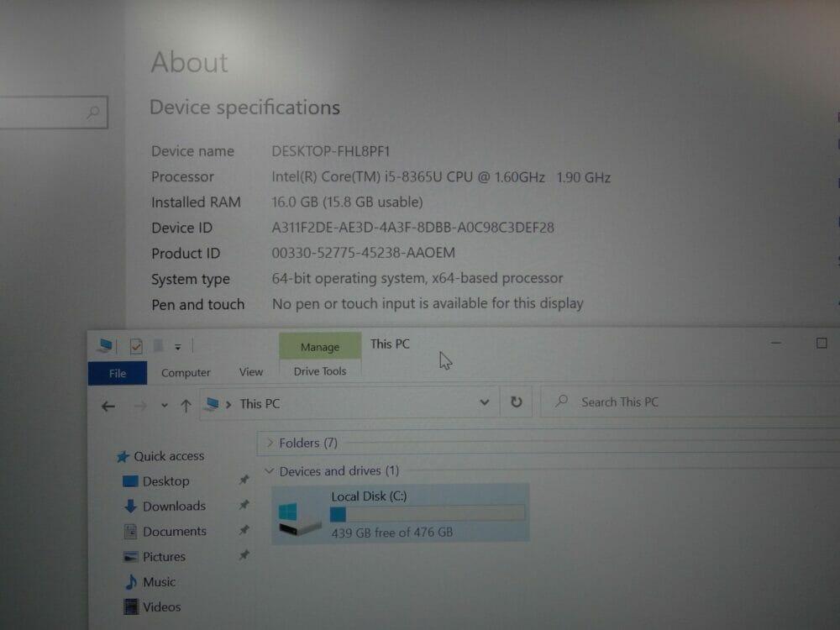Click the Local Disk drive icon

tap(299, 518)
